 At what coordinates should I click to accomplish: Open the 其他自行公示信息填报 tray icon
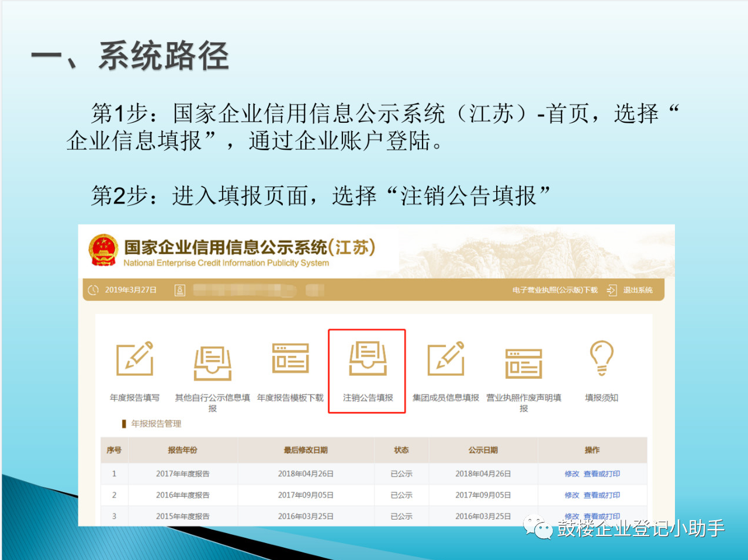tap(213, 362)
